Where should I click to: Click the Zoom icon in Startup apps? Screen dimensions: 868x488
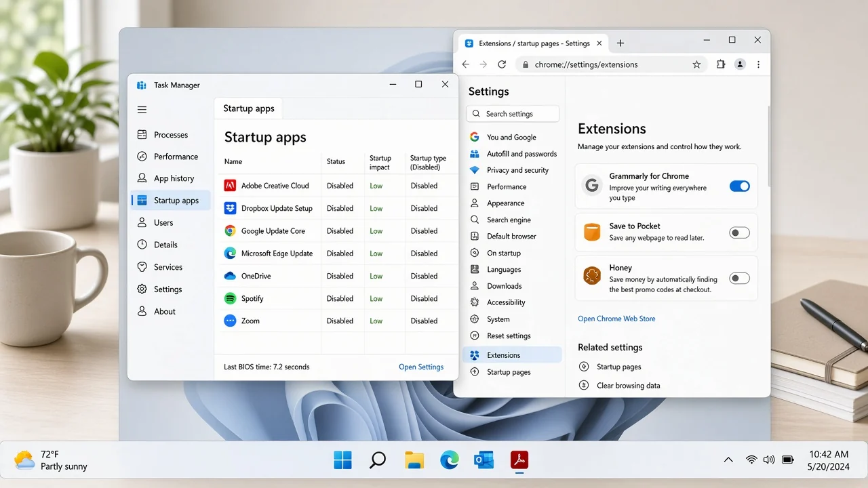[230, 321]
